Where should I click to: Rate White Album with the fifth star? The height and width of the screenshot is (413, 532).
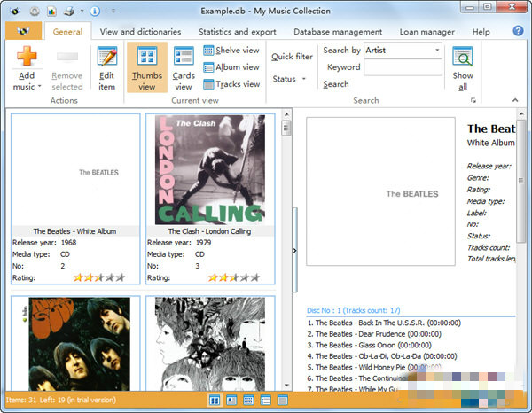(120, 277)
